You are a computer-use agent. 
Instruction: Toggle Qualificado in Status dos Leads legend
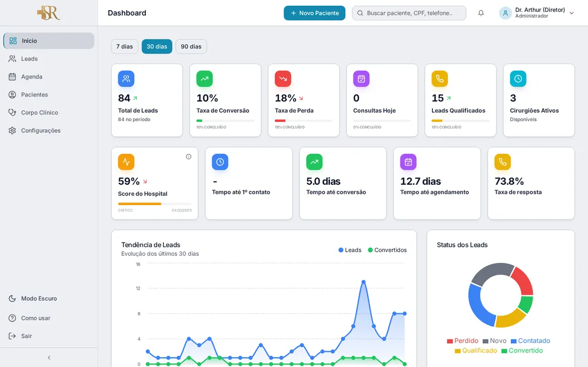click(476, 350)
